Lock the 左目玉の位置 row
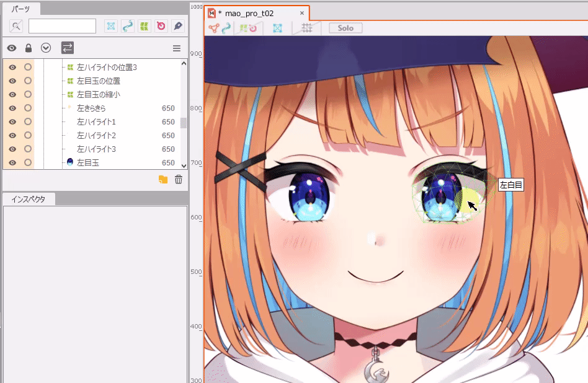This screenshot has width=588, height=383. tap(28, 81)
